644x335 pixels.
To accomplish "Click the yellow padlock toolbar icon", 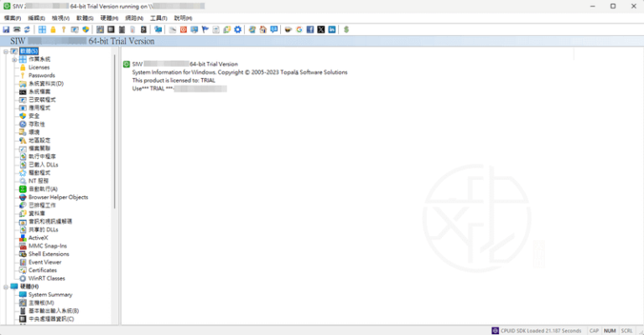I will click(x=53, y=29).
